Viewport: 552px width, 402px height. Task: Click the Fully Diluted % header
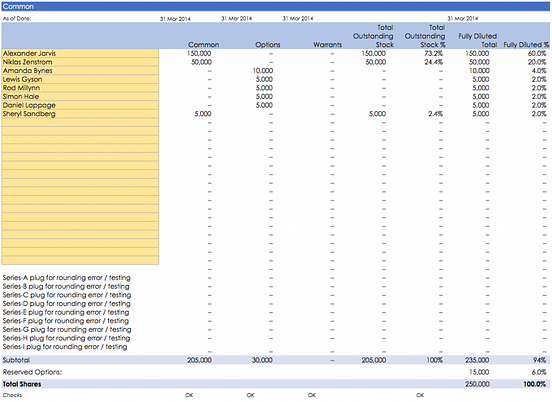526,45
